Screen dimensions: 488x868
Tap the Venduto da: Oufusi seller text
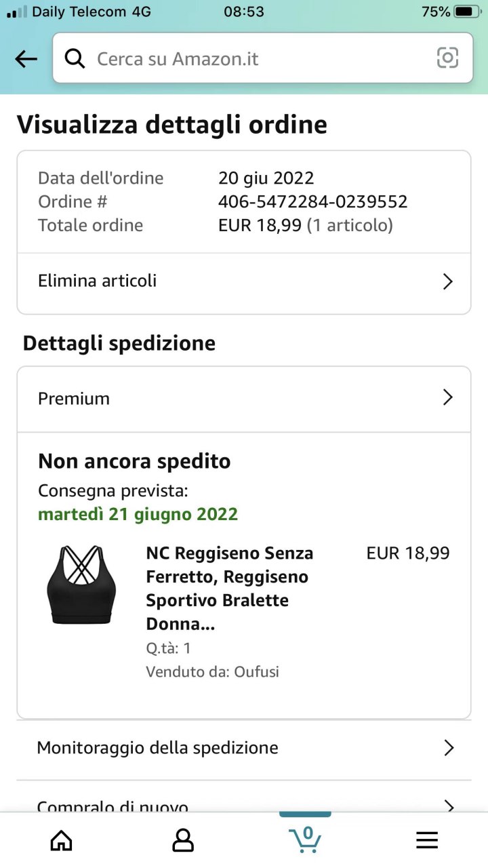pyautogui.click(x=213, y=672)
